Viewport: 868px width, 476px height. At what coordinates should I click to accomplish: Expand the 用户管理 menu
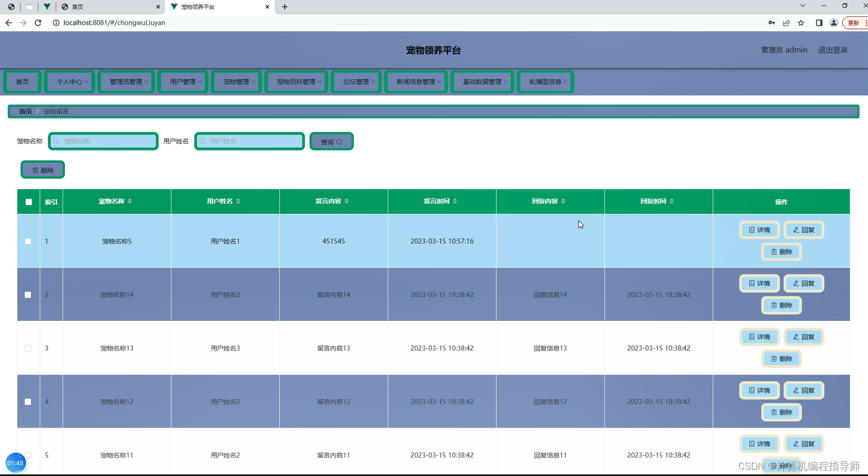[x=183, y=82]
